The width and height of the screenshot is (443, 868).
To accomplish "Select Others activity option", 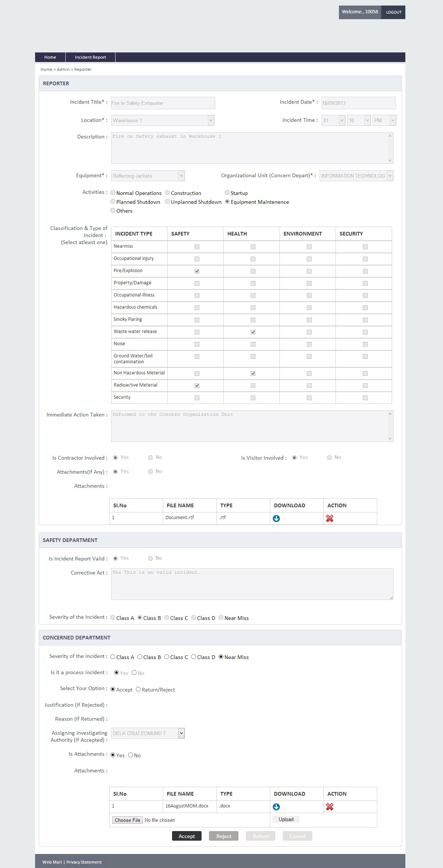I will coord(113,210).
